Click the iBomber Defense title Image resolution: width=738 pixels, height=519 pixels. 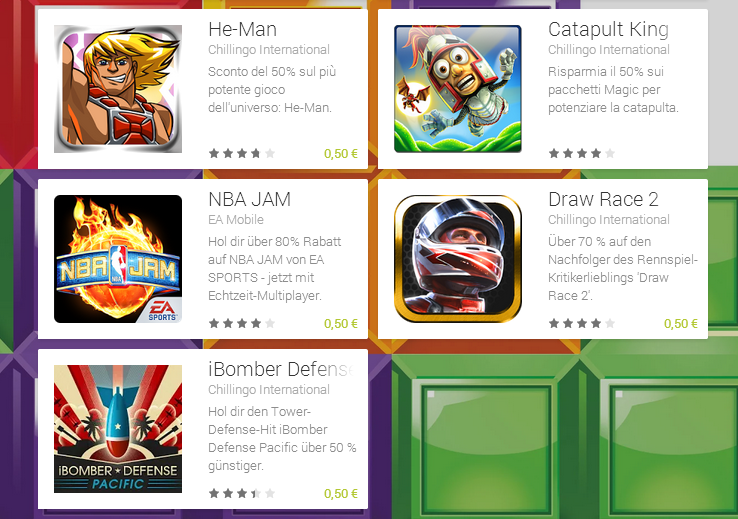point(281,369)
